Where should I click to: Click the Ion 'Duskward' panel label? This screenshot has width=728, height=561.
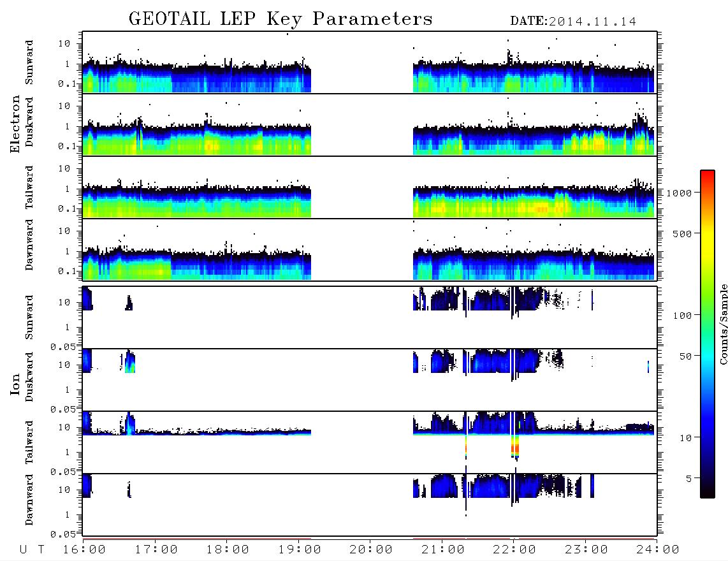[x=29, y=377]
